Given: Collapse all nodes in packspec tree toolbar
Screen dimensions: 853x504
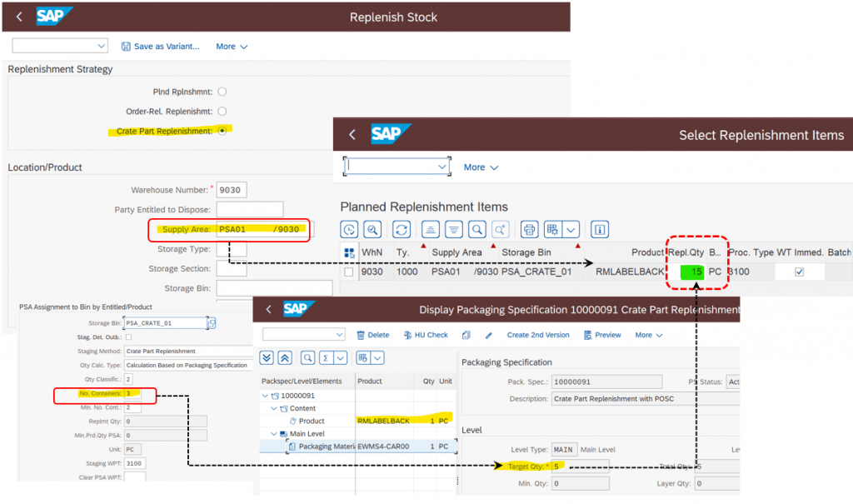Looking at the screenshot, I should (x=285, y=357).
